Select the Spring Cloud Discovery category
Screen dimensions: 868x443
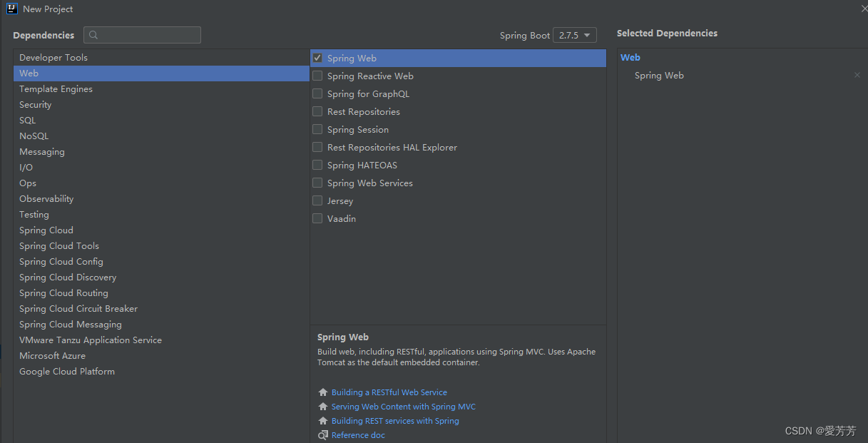click(x=68, y=277)
